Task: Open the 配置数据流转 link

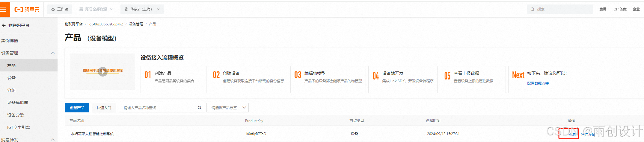Action: [538, 83]
